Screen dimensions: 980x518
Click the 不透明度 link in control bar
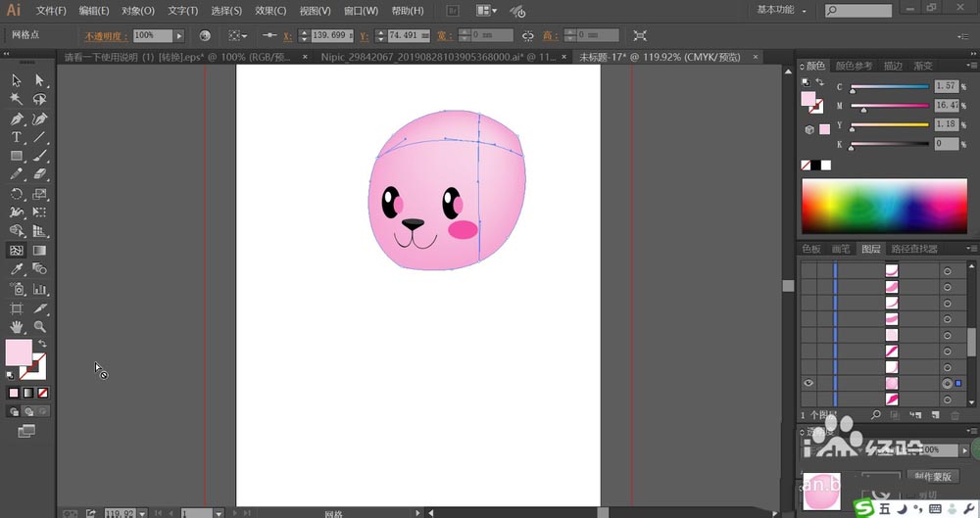pyautogui.click(x=101, y=35)
